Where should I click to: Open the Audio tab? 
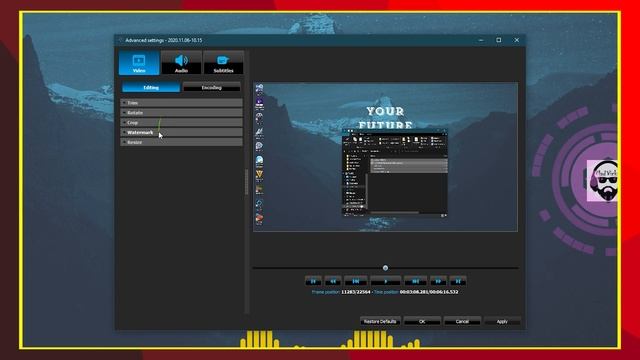click(181, 63)
